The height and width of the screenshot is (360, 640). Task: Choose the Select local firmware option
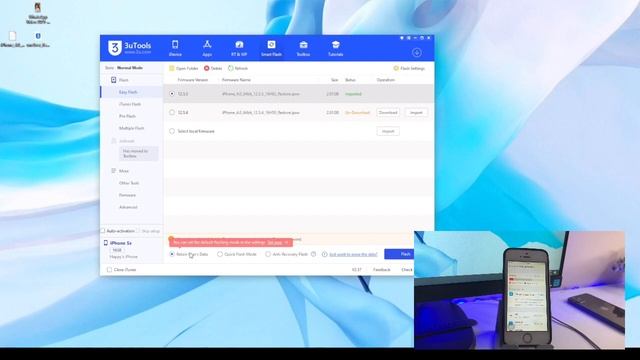click(172, 131)
